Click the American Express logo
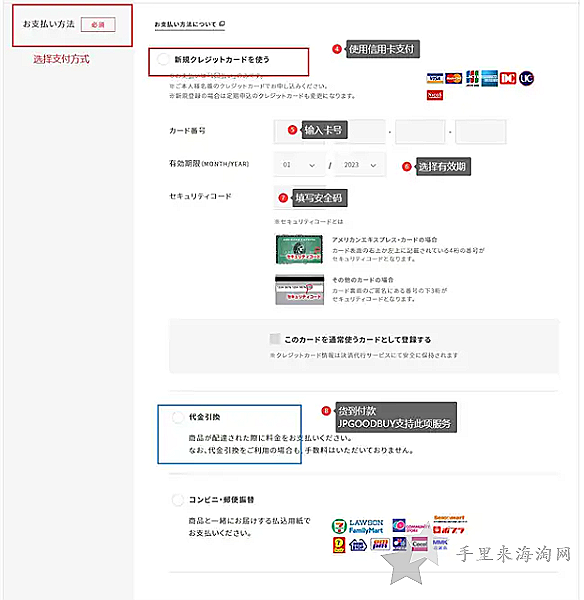 click(489, 78)
